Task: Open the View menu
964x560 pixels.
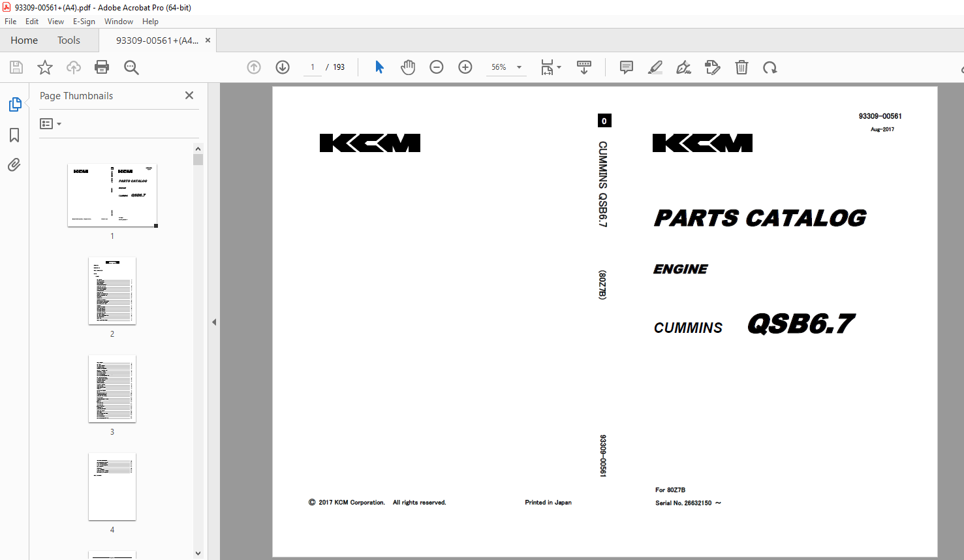Action: 55,22
